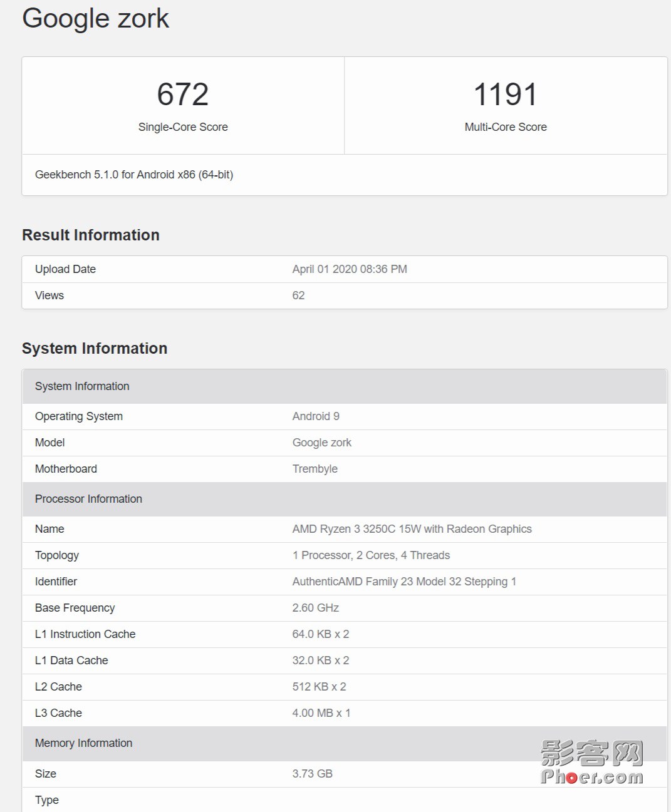Click the 'L1 Instruction Cache' row label
Viewport: 671px width, 812px height.
coord(85,634)
